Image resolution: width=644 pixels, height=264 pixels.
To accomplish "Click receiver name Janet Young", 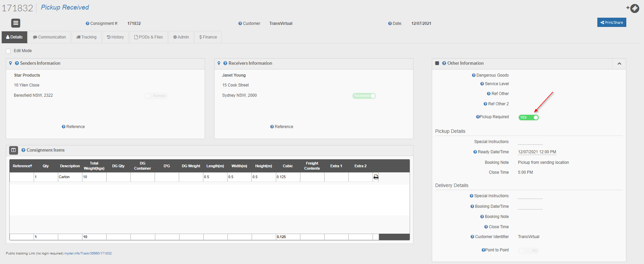I will (x=234, y=75).
